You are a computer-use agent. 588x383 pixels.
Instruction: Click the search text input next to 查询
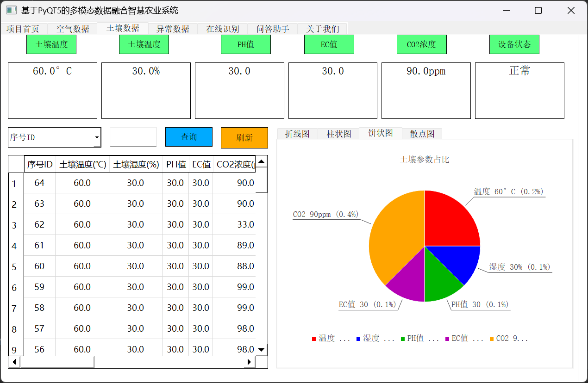point(133,137)
